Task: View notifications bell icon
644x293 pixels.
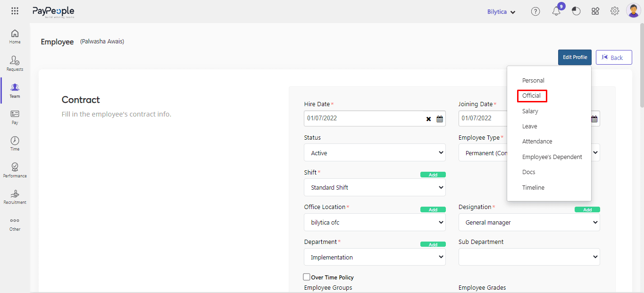Action: 556,12
